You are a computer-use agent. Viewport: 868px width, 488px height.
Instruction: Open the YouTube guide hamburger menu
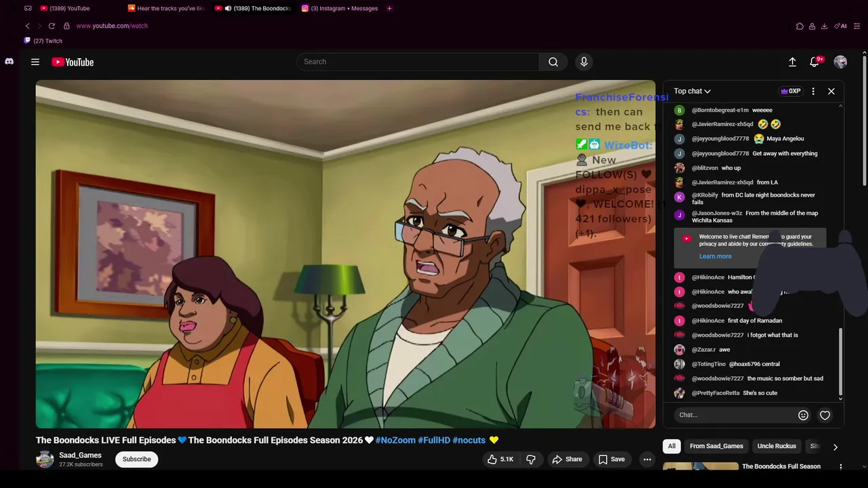point(35,62)
